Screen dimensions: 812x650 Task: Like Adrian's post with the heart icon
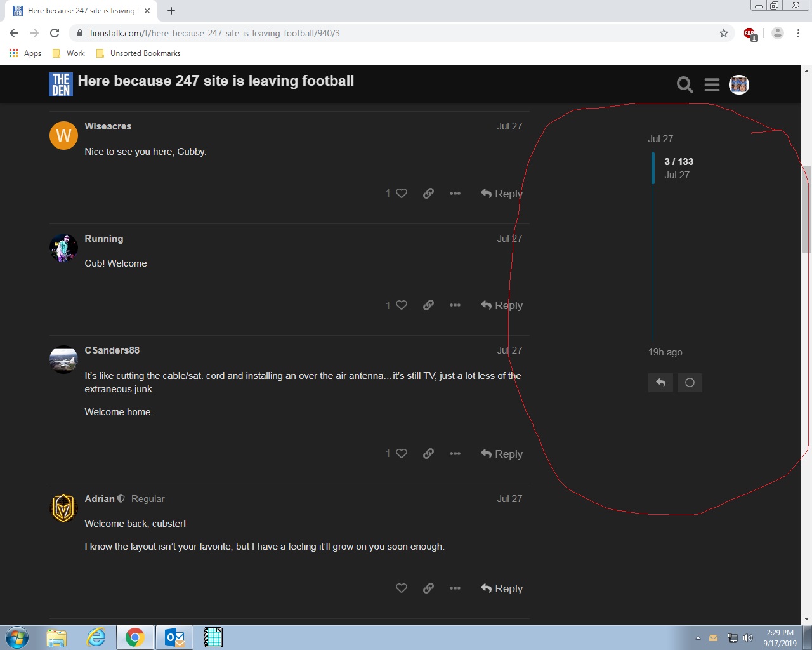point(401,588)
